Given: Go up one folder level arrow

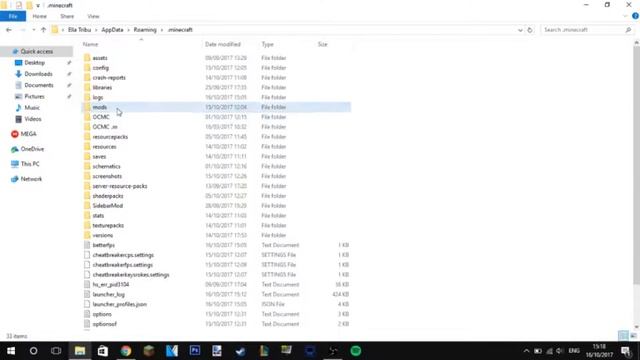Looking at the screenshot, I should [43, 30].
